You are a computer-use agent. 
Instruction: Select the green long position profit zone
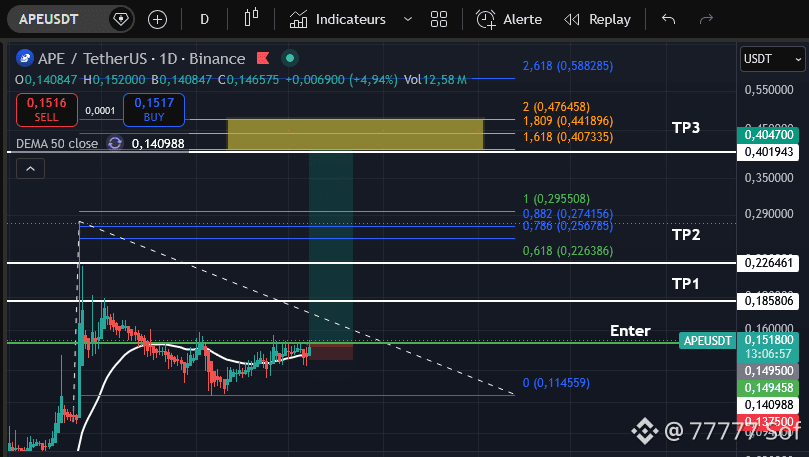click(x=331, y=247)
